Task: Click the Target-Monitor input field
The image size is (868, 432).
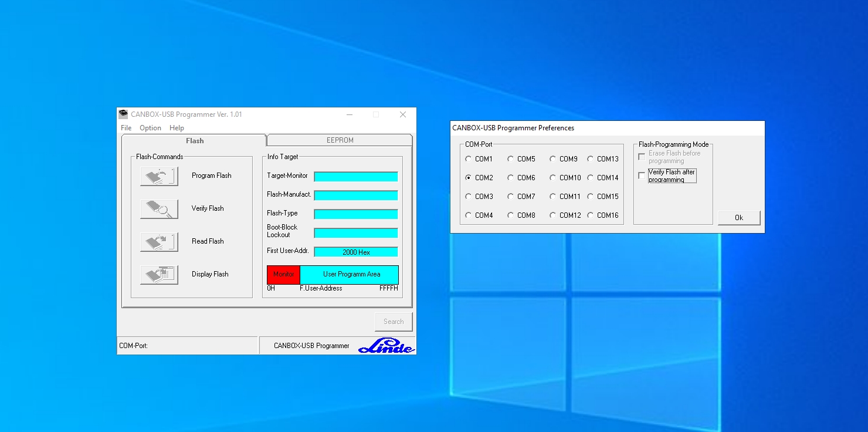Action: point(355,176)
